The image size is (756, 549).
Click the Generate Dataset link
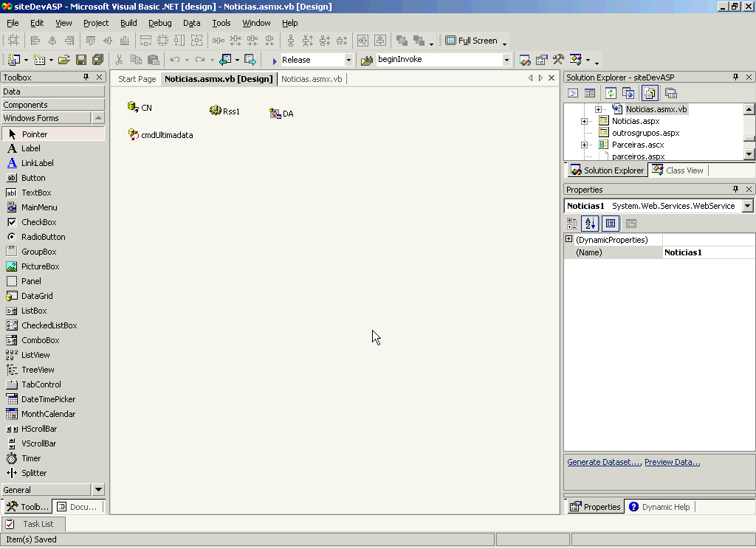pyautogui.click(x=604, y=462)
